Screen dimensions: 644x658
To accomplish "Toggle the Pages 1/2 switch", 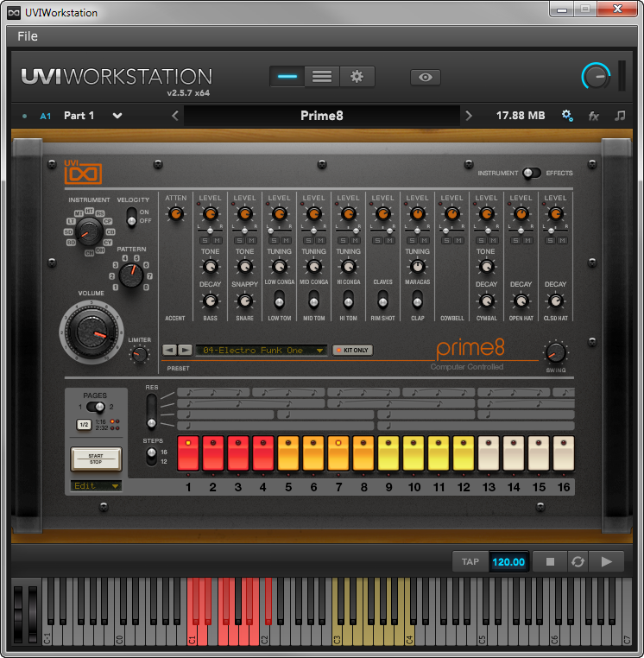I will pos(96,407).
